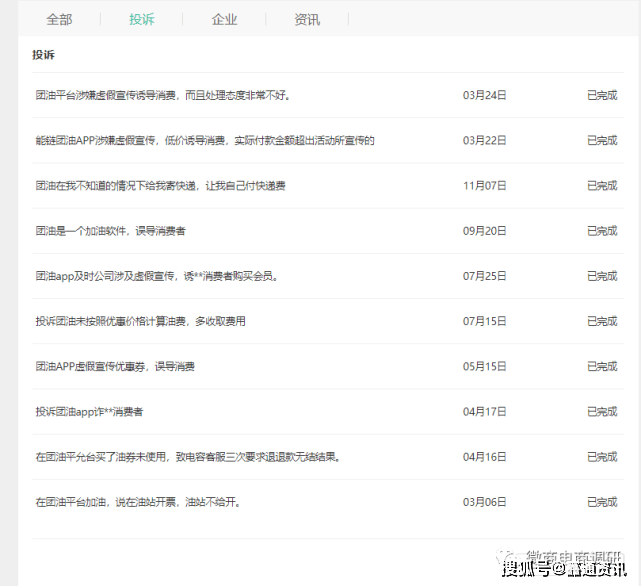Click the date 11月07日

pyautogui.click(x=484, y=186)
